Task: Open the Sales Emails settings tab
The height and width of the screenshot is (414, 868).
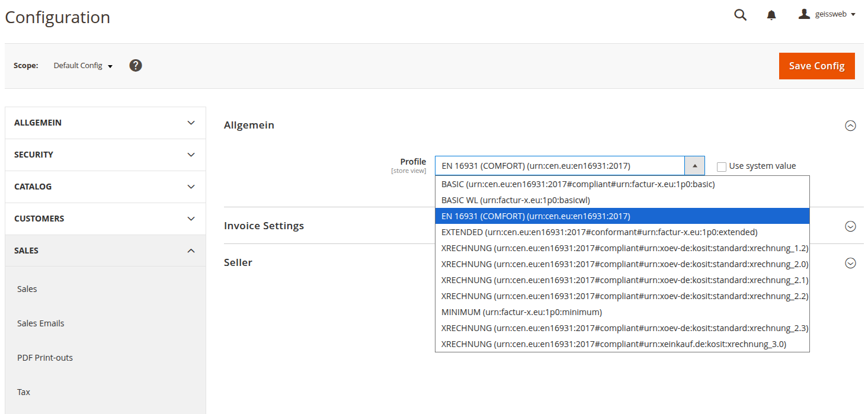Action: coord(41,323)
